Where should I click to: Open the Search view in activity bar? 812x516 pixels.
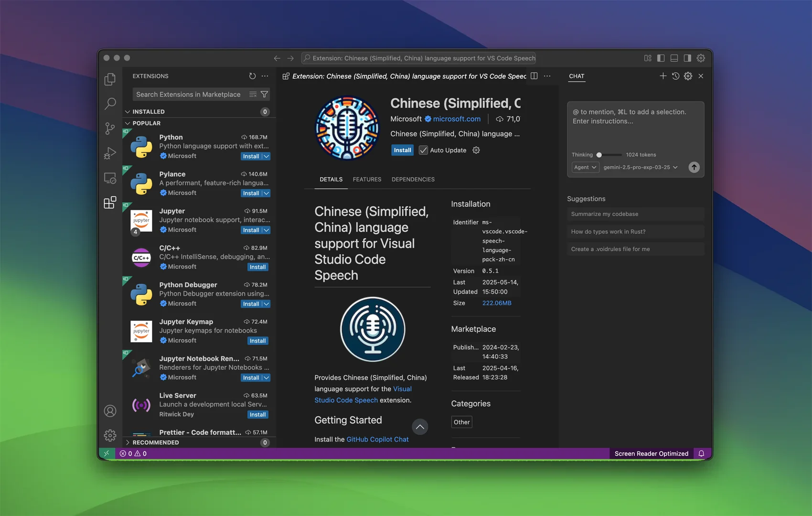(x=110, y=103)
